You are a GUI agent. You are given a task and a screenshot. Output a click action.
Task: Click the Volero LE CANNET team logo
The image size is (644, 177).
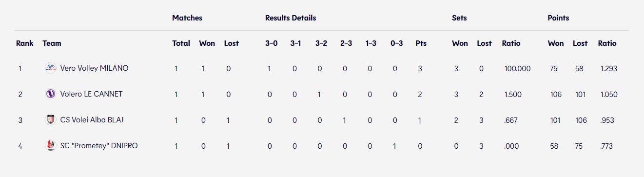pos(50,94)
